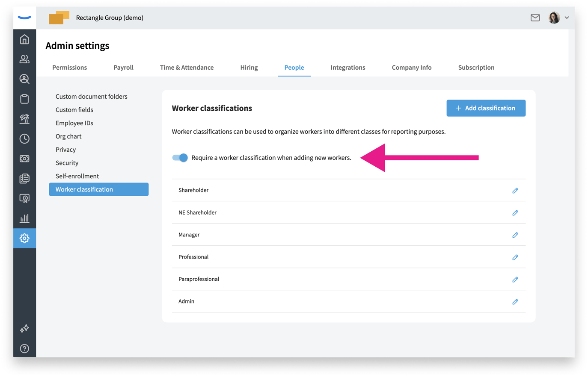Click the profile photo thumbnail
Screen dimensions: 588x377
554,18
